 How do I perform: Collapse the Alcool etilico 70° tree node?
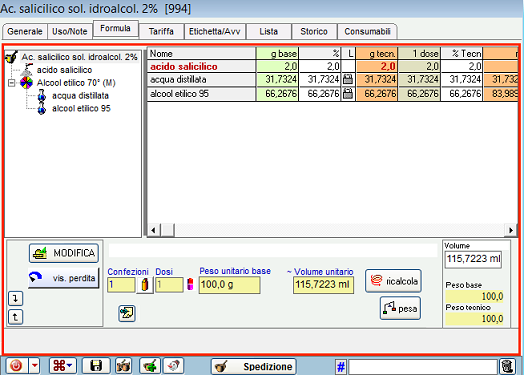click(x=11, y=83)
